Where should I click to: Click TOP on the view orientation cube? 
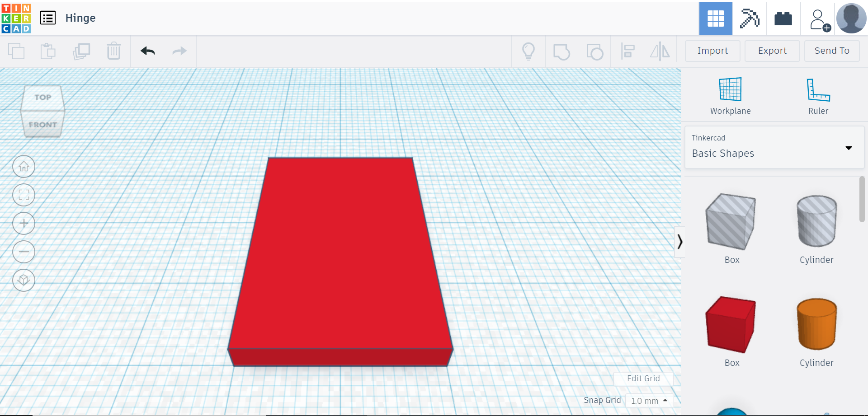pyautogui.click(x=42, y=97)
